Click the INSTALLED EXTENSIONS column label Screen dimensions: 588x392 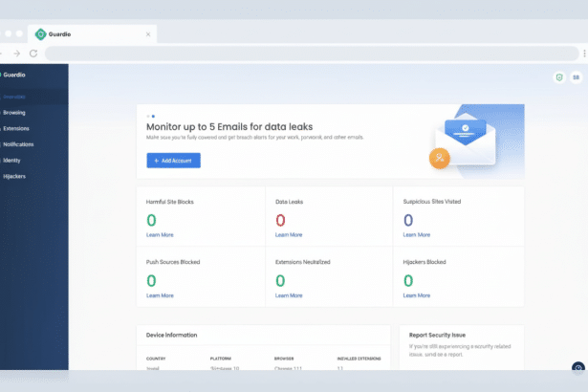[359, 359]
